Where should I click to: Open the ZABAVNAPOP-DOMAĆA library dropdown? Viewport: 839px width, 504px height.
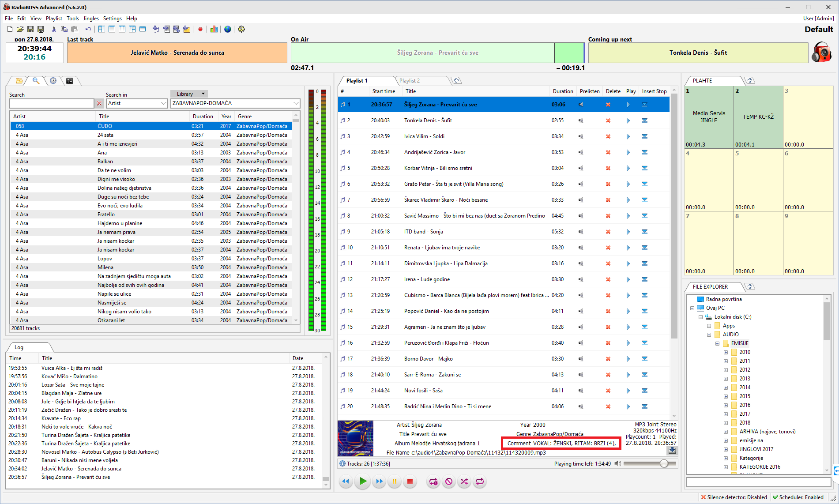[x=235, y=103]
